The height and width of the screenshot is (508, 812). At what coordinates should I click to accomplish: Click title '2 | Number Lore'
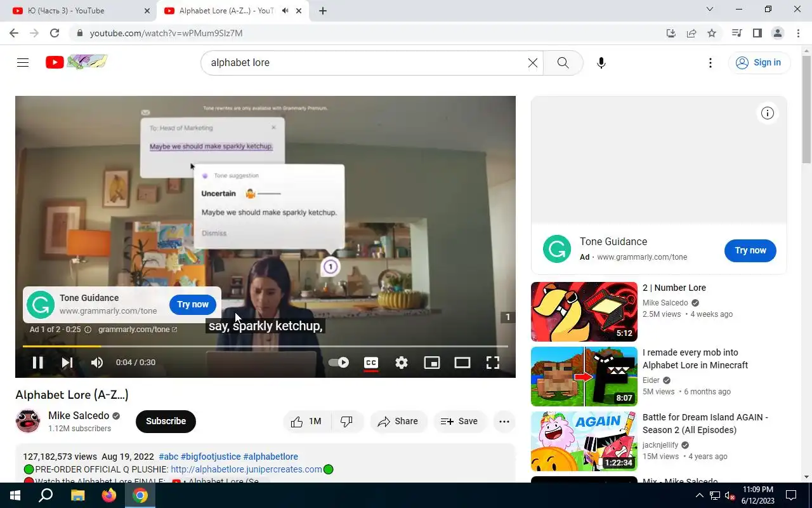click(674, 288)
